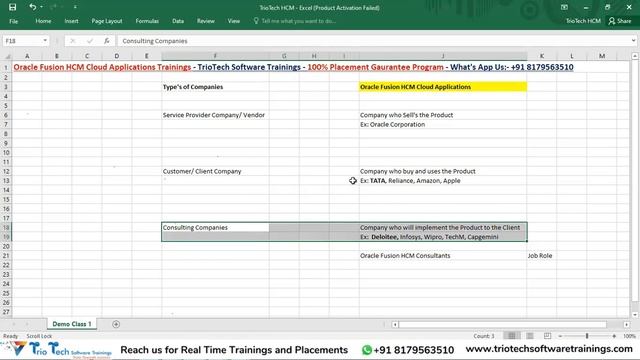
Task: Select column A header
Action: point(27,56)
